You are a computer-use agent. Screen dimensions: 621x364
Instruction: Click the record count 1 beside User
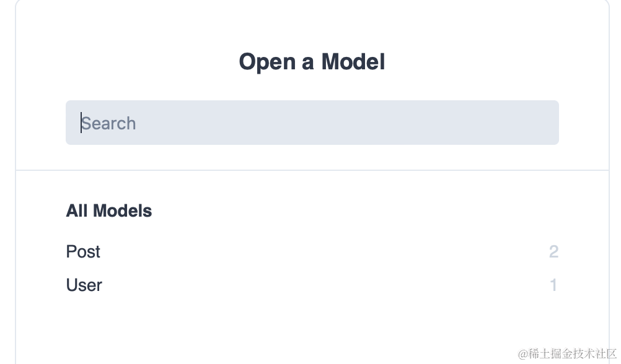553,285
